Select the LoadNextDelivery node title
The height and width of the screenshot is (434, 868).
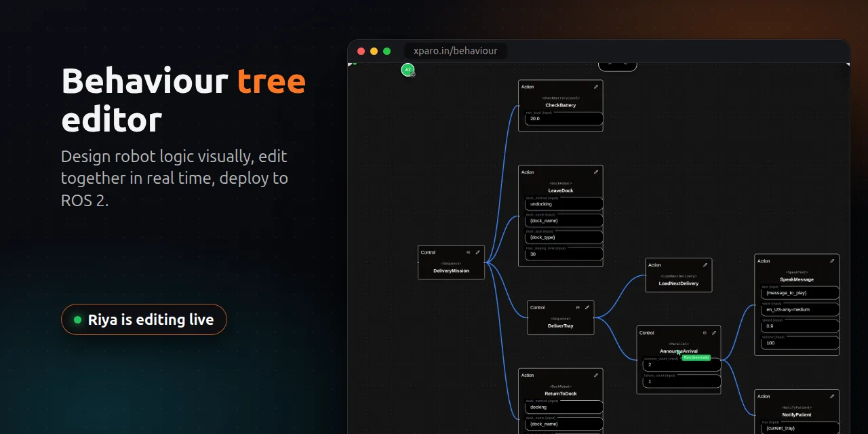tap(679, 283)
